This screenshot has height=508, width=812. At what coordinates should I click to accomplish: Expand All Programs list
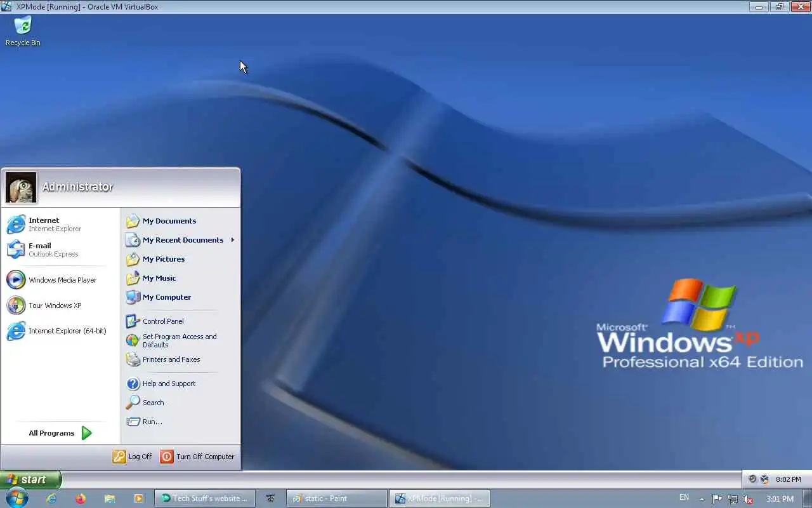[x=61, y=433]
